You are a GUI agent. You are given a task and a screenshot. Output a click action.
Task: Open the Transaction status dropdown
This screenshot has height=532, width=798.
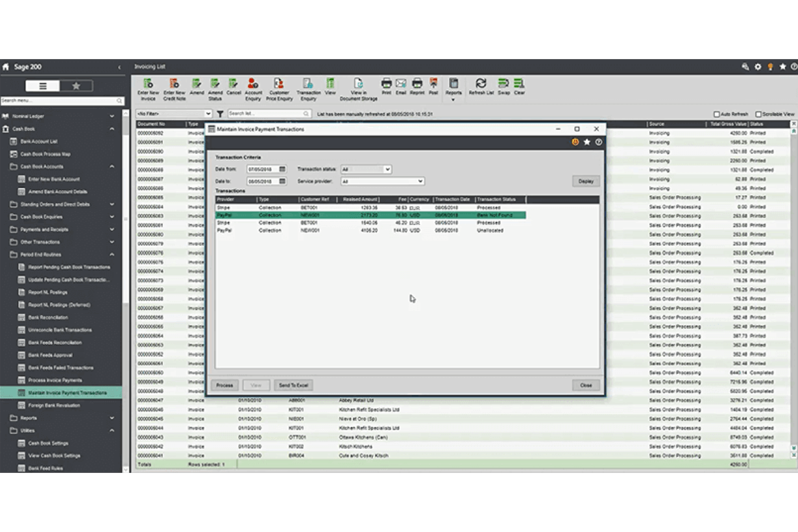387,168
